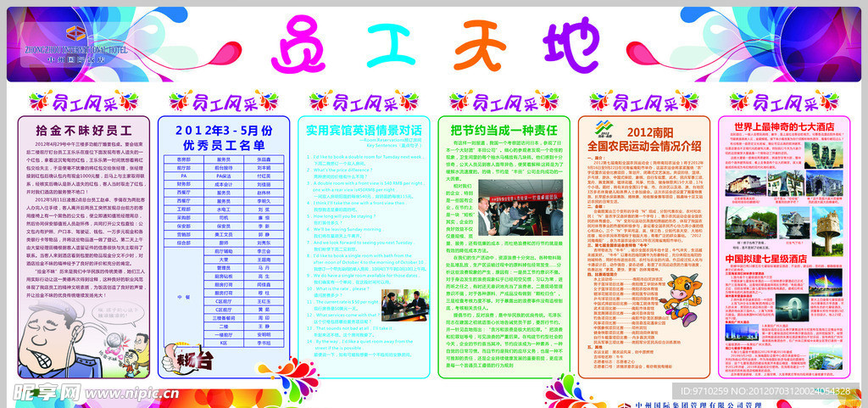868x408 pixels.
Task: Click sentence 'What is the rate, please?'
Action: pyautogui.click(x=343, y=289)
